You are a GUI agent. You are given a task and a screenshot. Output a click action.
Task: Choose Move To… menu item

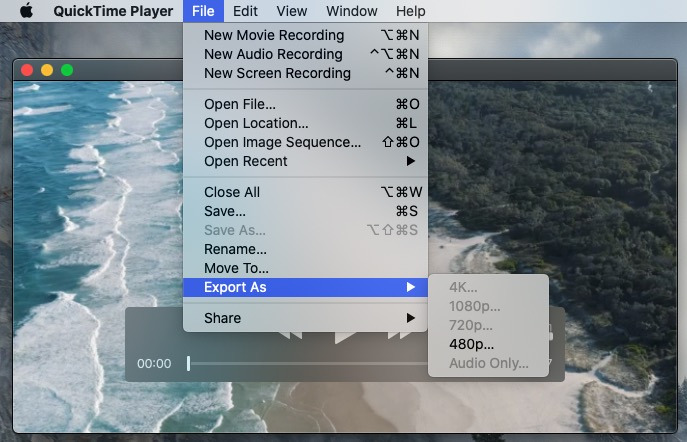pyautogui.click(x=305, y=268)
